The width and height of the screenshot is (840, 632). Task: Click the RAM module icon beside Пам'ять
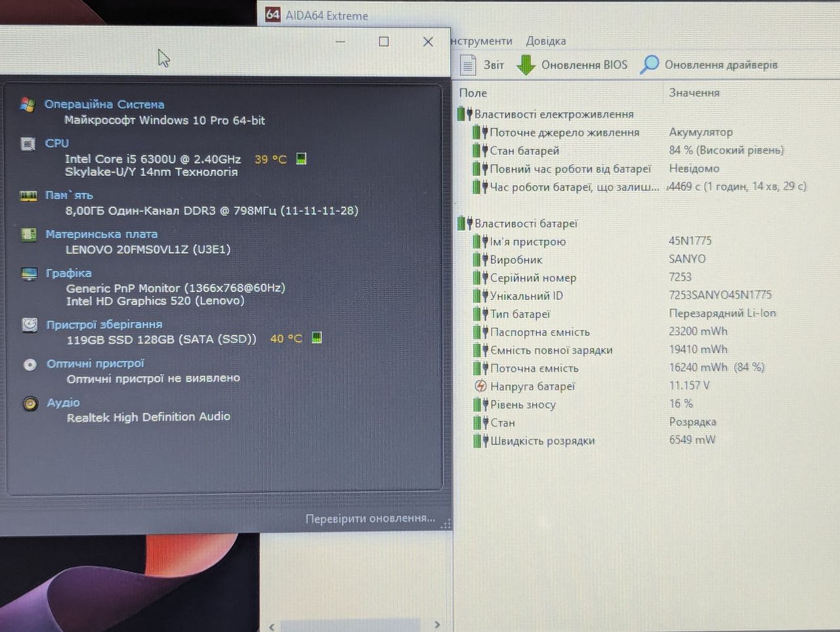[x=28, y=196]
